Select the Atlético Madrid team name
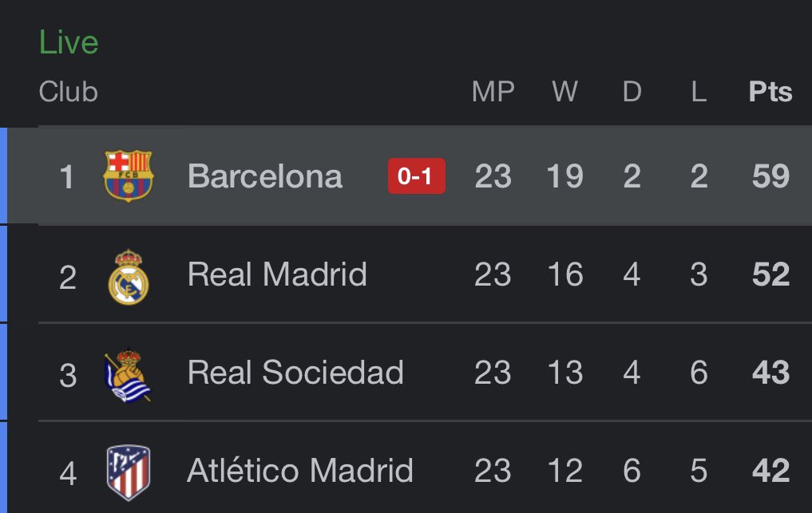Viewport: 812px width, 513px height. coord(300,472)
